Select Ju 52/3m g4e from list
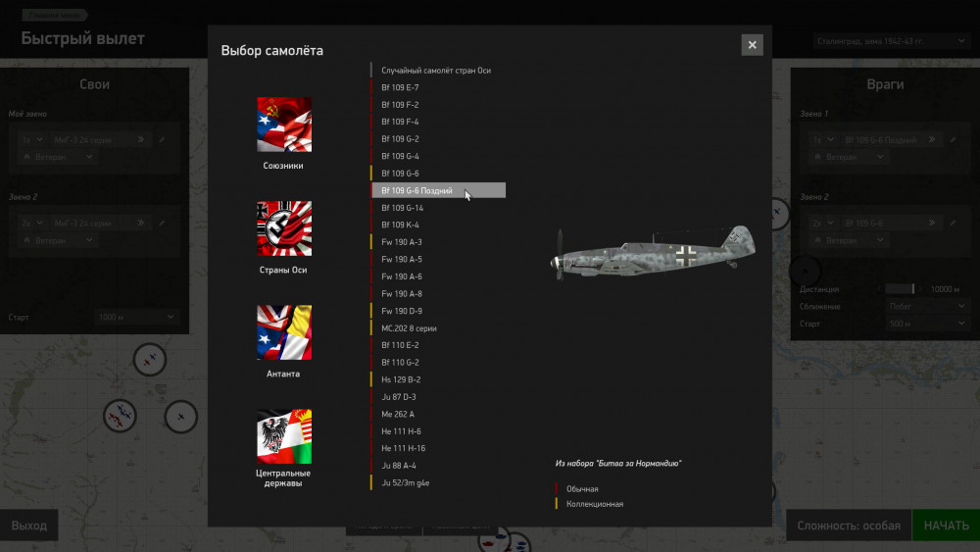Screen dimensions: 980x552 [x=438, y=482]
